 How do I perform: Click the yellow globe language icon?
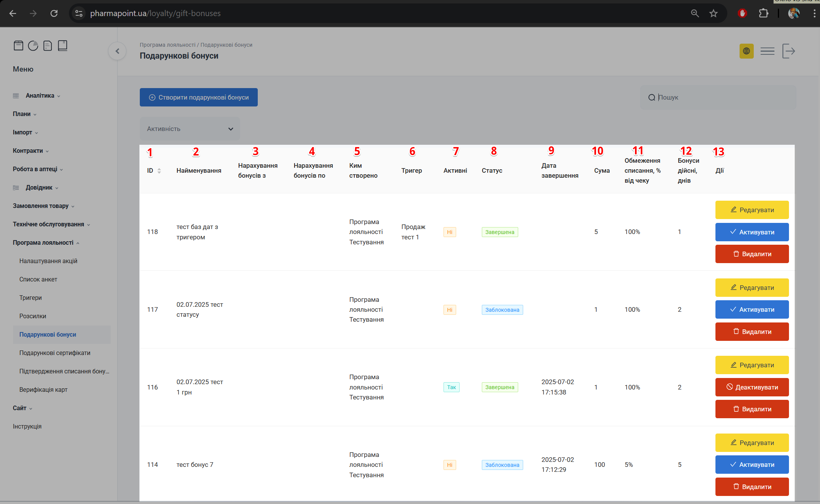click(746, 51)
